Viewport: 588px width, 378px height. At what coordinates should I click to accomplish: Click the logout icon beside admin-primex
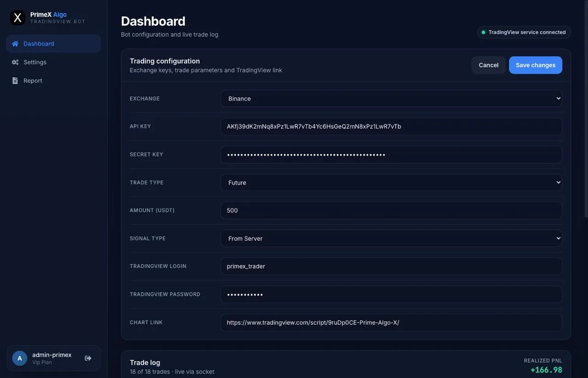coord(88,358)
